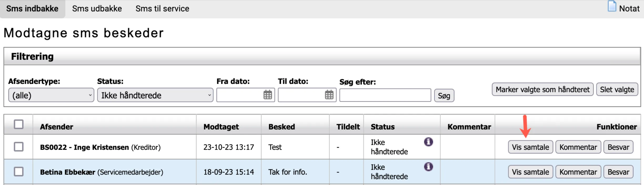
Task: Open the Til dato calendar picker
Action: [329, 95]
